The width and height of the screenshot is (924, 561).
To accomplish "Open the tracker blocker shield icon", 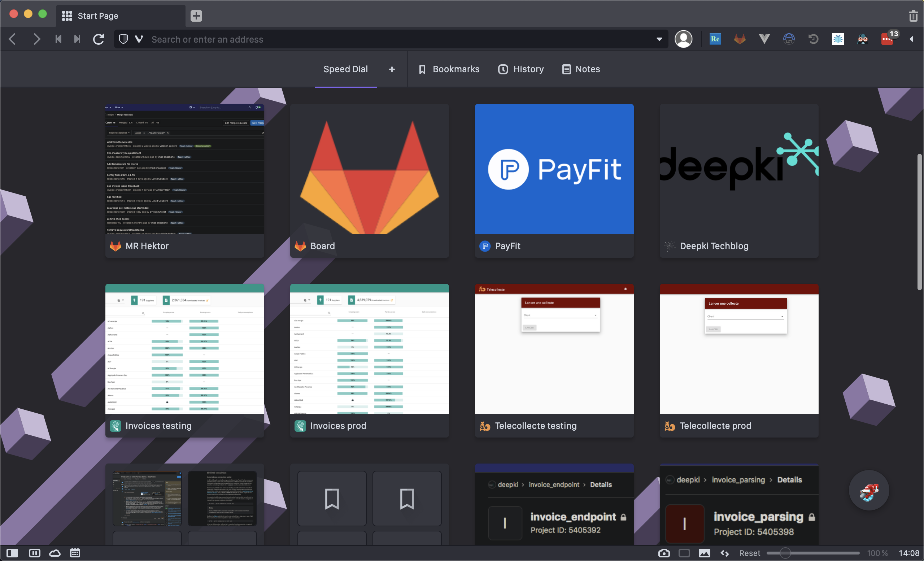I will coord(123,39).
